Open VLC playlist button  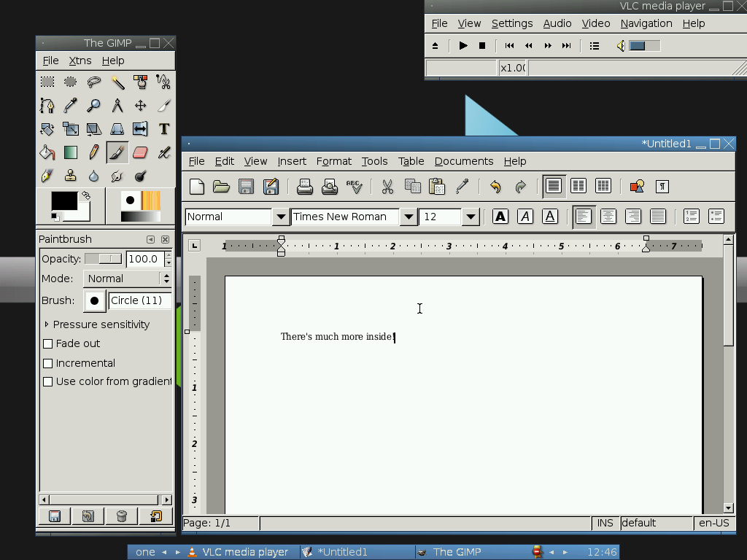594,46
